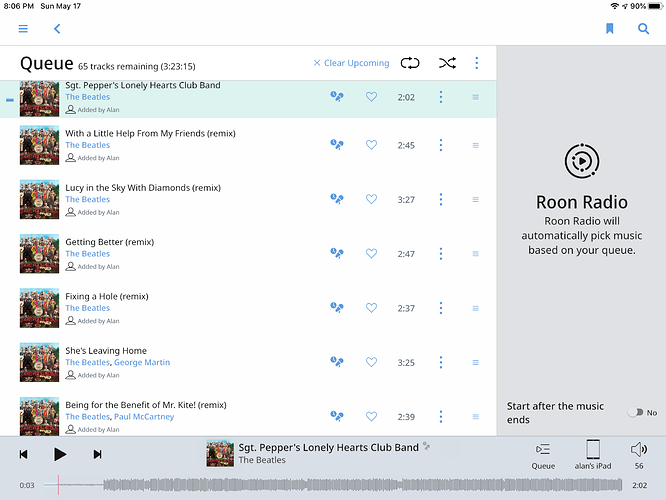Click Clear Upcoming link
Screen dimensions: 666x500
351,63
